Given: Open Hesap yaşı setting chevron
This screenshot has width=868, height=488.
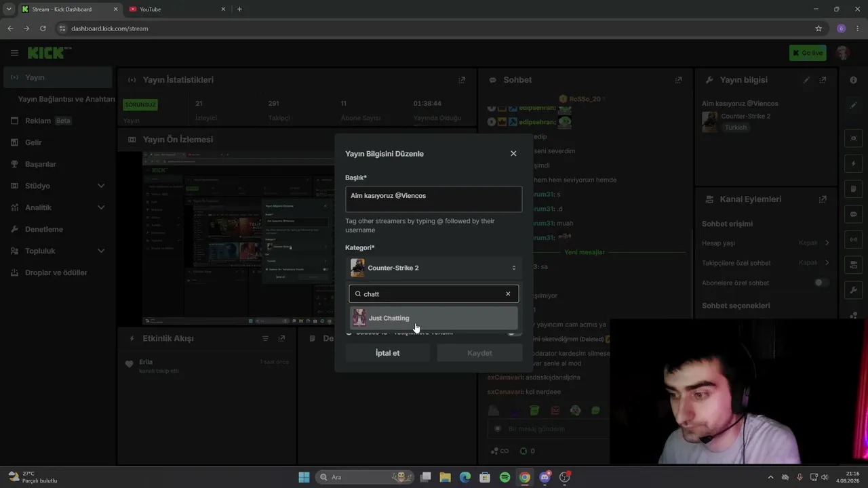Looking at the screenshot, I should (x=827, y=243).
